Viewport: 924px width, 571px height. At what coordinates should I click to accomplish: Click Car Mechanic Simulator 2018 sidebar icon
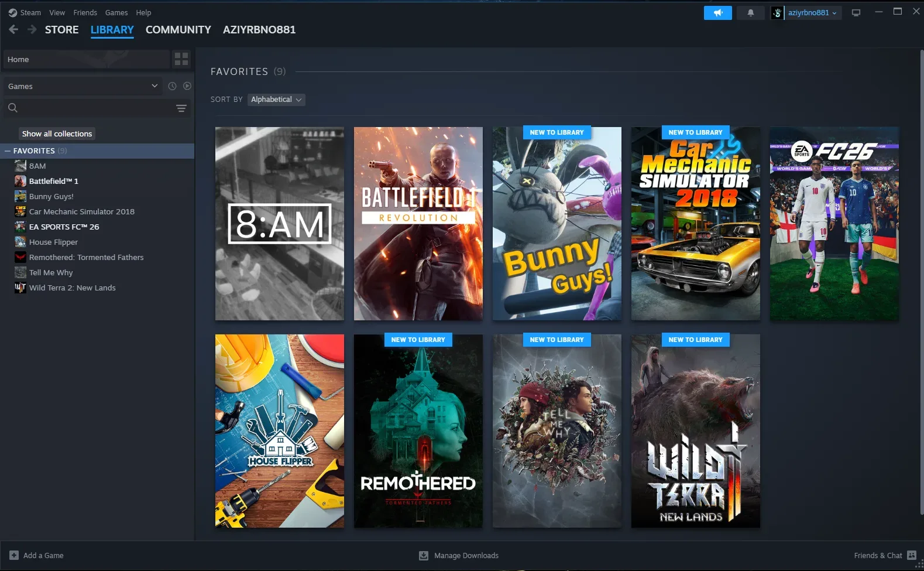20,211
